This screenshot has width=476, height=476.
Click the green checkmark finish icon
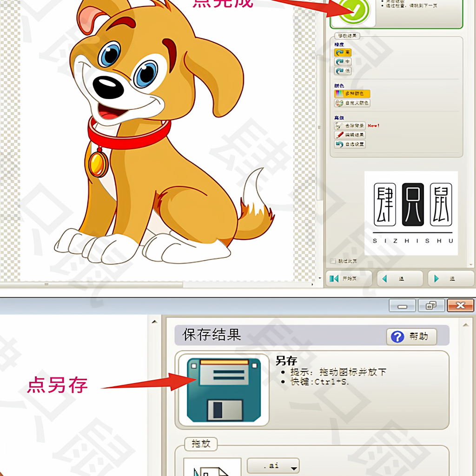coord(354,12)
